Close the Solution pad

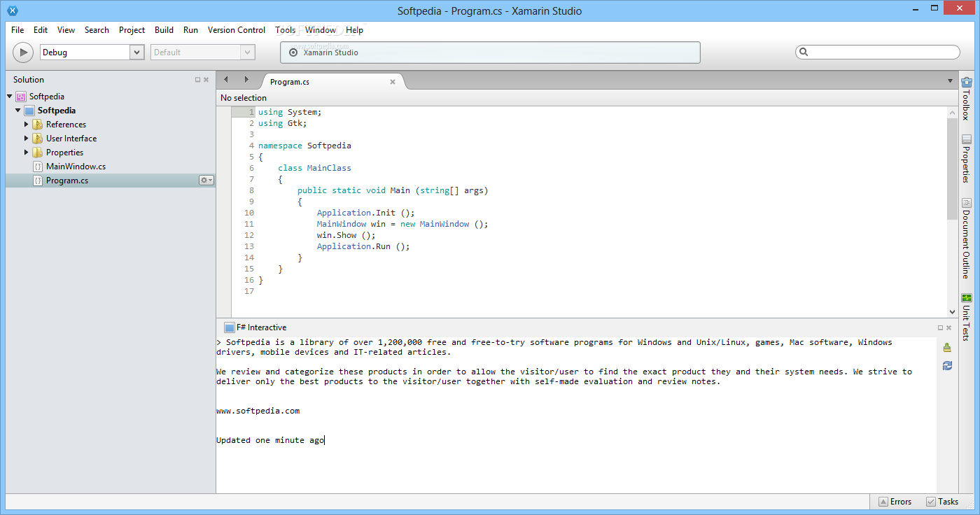tap(206, 80)
